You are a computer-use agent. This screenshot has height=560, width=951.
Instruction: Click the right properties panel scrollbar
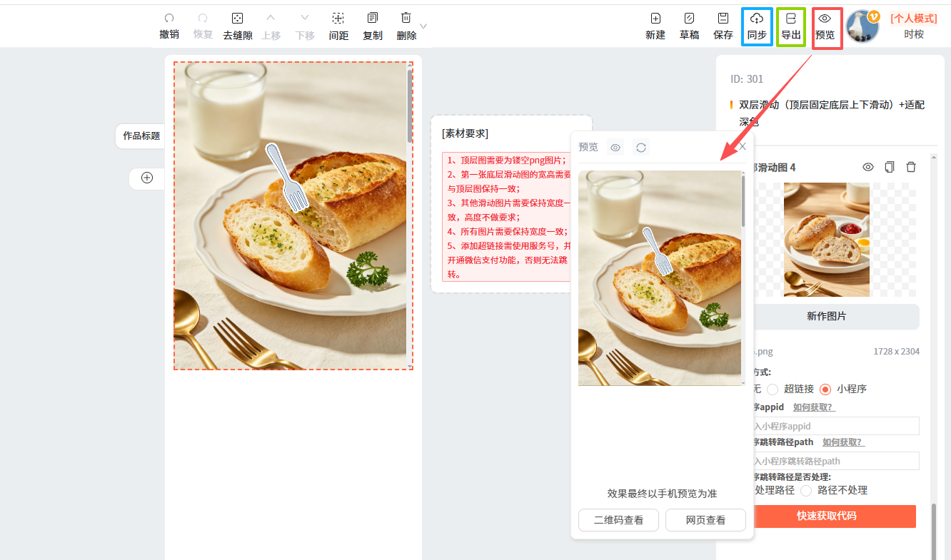932,531
